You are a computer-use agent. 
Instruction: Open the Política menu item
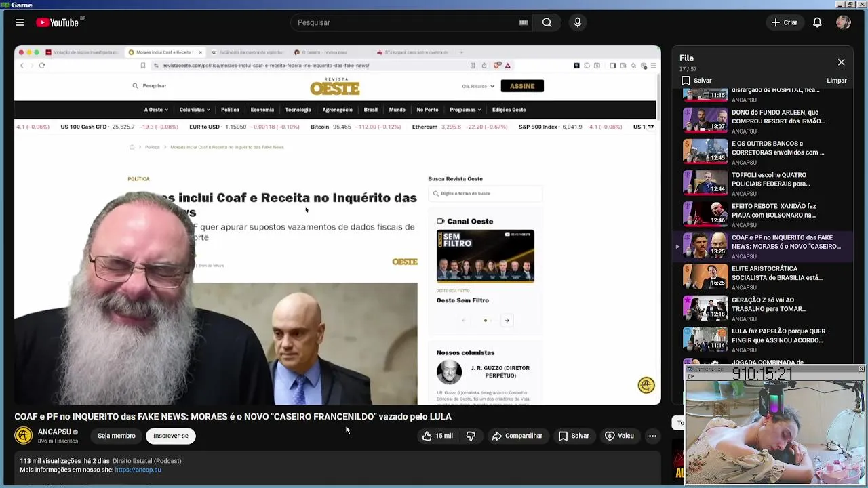tap(230, 110)
